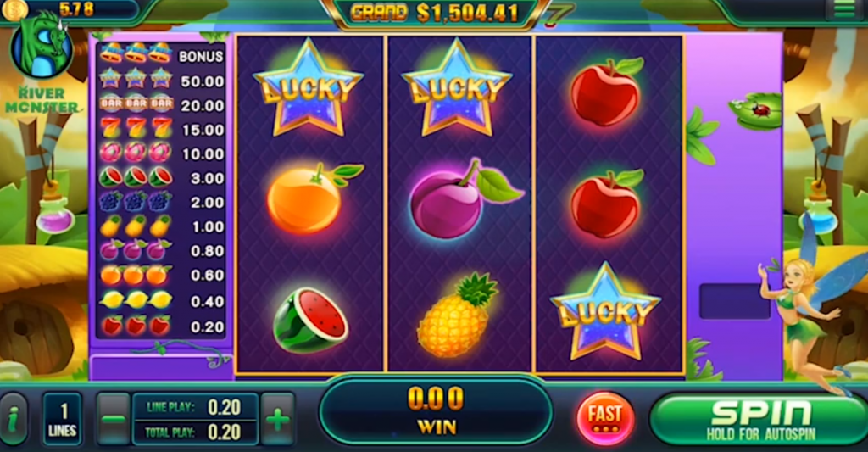Image resolution: width=868 pixels, height=452 pixels.
Task: Click the top red apple on third reel
Action: [607, 92]
